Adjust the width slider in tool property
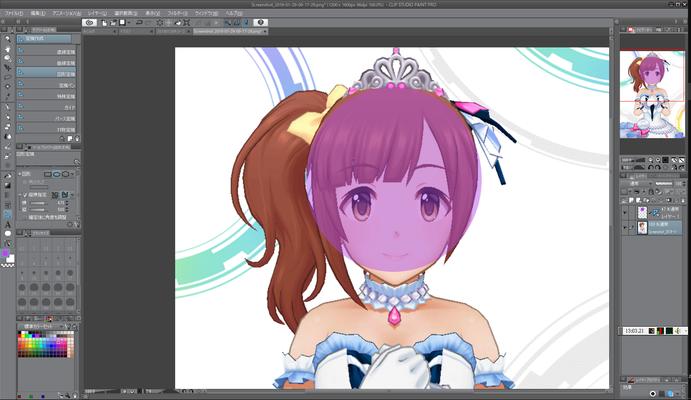The width and height of the screenshot is (691, 400). tap(39, 203)
